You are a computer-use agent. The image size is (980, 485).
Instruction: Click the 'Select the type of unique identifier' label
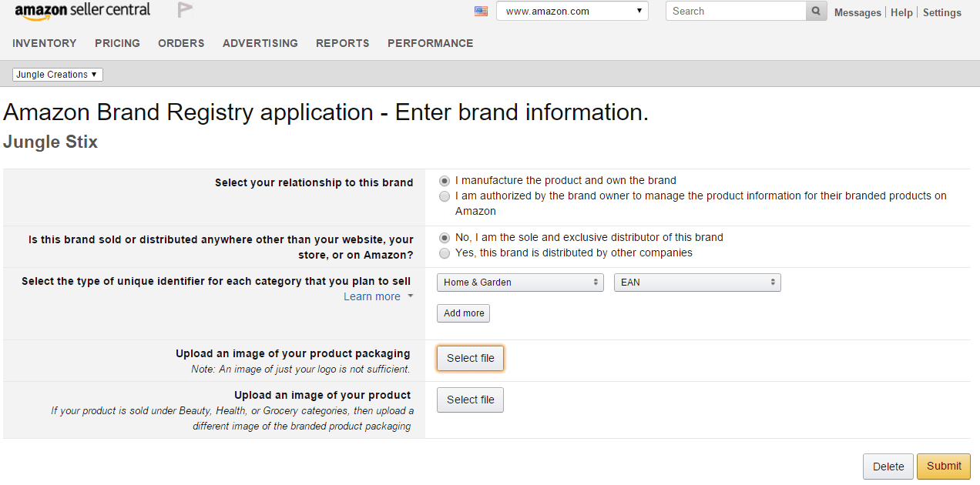pos(216,281)
